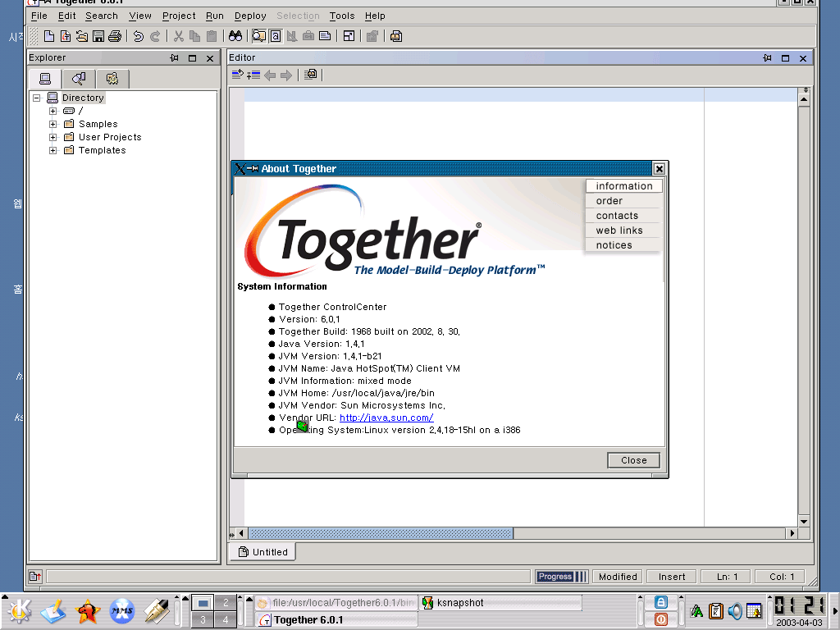Click the Copy toolbar icon

tap(195, 36)
